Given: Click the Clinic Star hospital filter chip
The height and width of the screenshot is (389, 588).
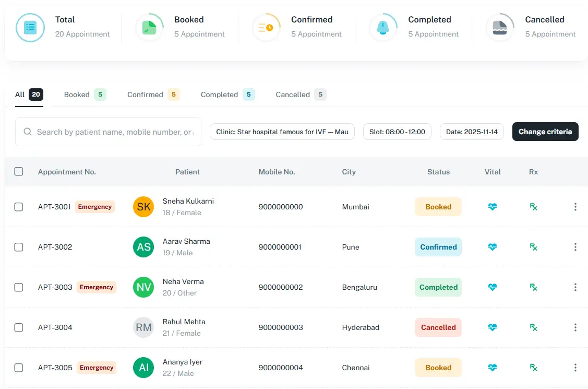Looking at the screenshot, I should point(282,132).
